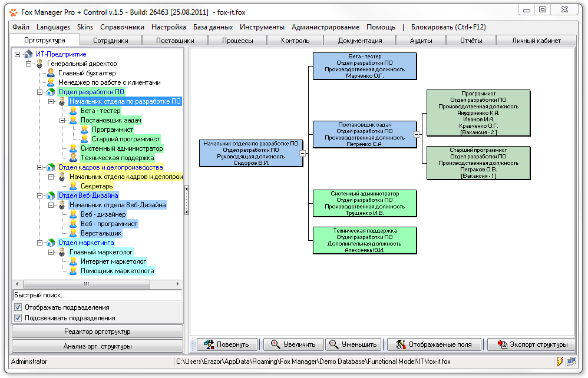Select the Программист box in the chart

[x=478, y=113]
